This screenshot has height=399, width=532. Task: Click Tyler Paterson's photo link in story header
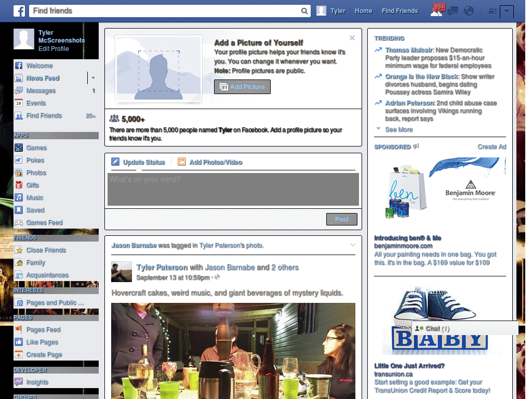coord(231,245)
